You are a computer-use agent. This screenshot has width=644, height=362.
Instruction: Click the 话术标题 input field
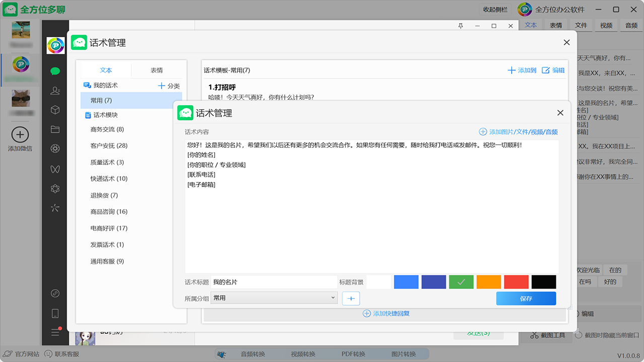pos(274,282)
